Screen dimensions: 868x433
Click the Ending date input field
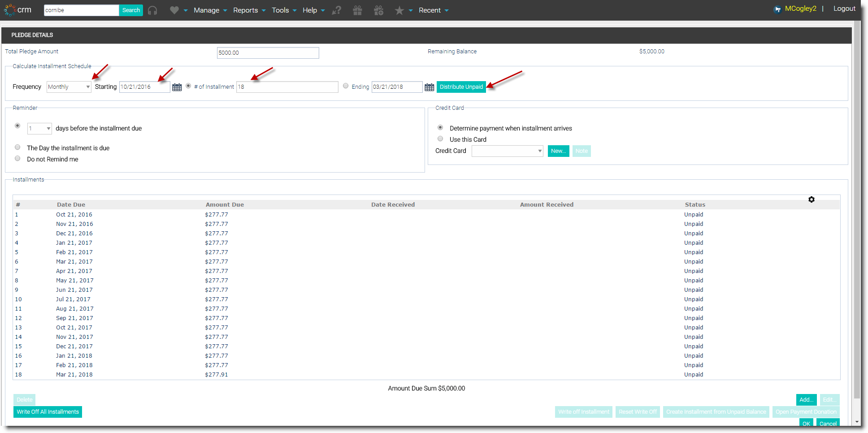(397, 87)
